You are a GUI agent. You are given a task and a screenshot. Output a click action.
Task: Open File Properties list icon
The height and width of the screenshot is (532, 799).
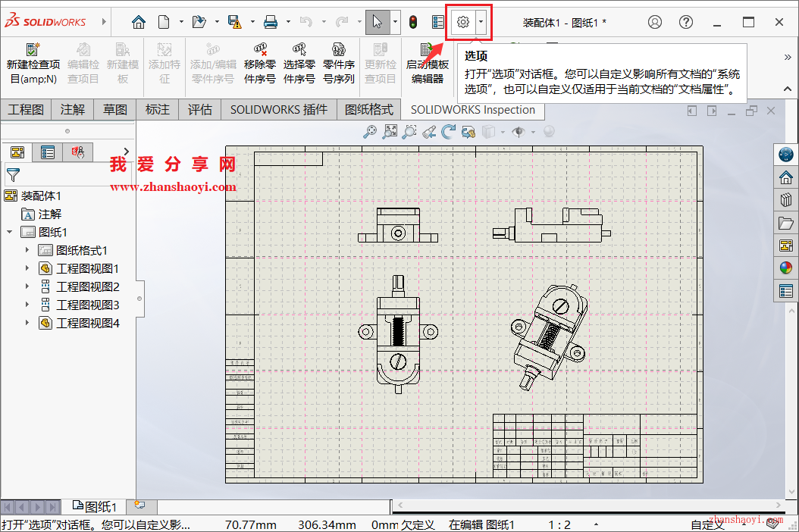coord(437,23)
